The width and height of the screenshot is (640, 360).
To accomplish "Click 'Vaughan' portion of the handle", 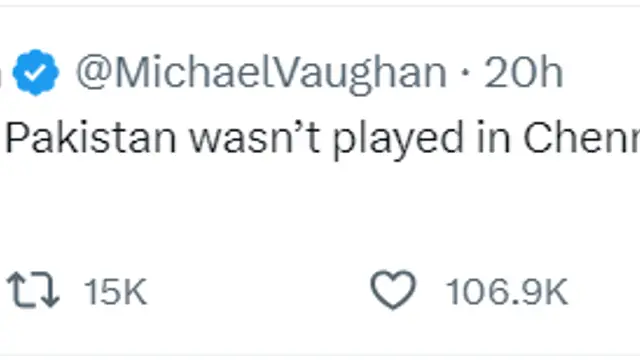I will [362, 74].
